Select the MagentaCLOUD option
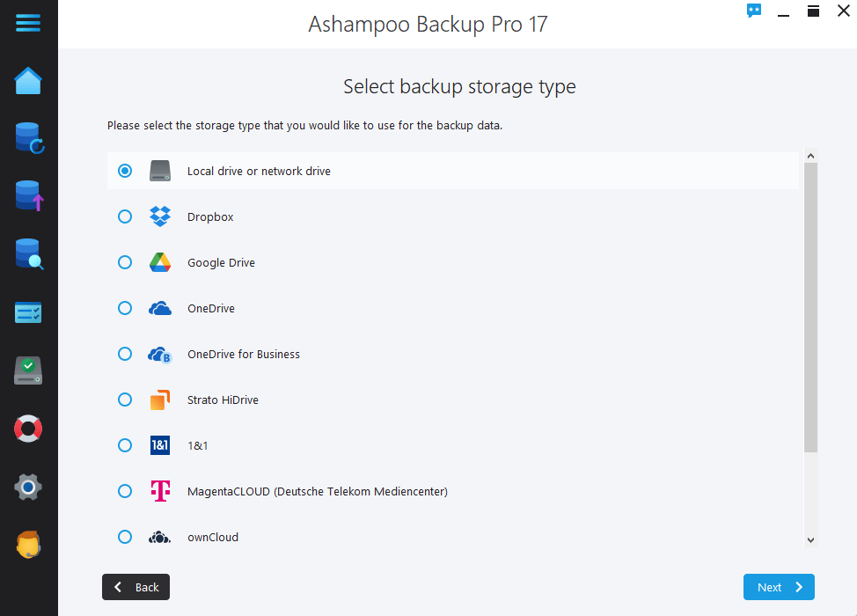The height and width of the screenshot is (616, 857). coord(124,491)
